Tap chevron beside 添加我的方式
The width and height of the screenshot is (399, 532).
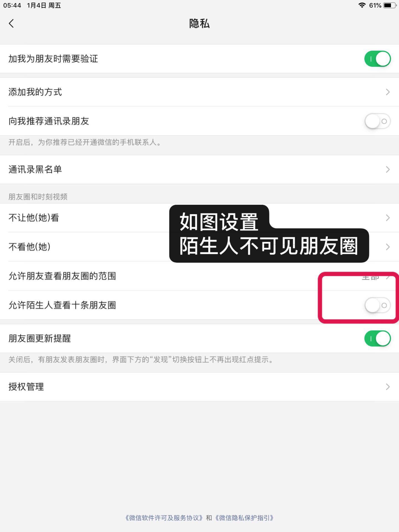(388, 92)
